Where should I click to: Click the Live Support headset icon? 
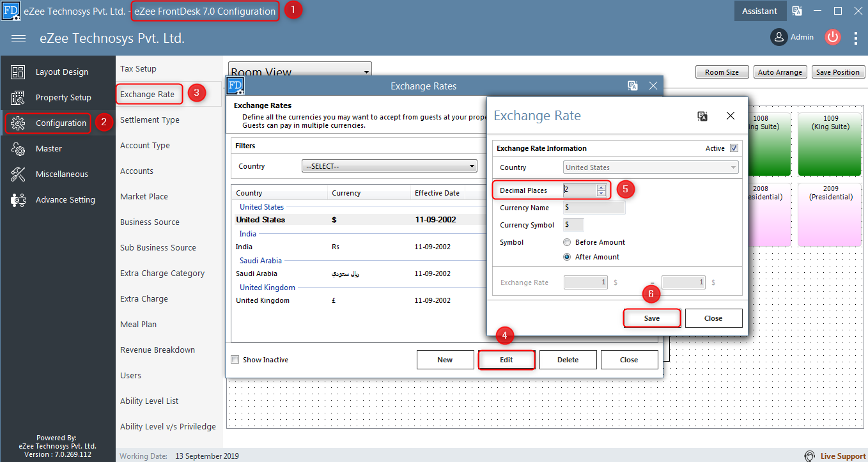[x=810, y=456]
